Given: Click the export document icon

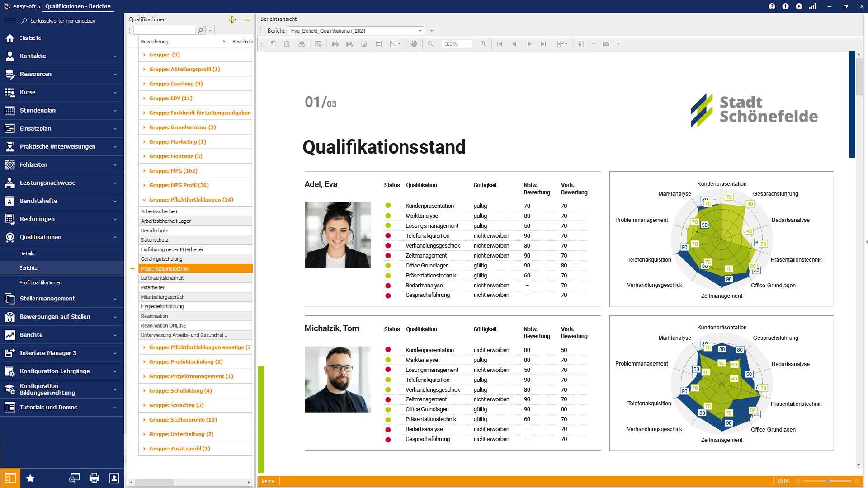Looking at the screenshot, I should pyautogui.click(x=581, y=44).
